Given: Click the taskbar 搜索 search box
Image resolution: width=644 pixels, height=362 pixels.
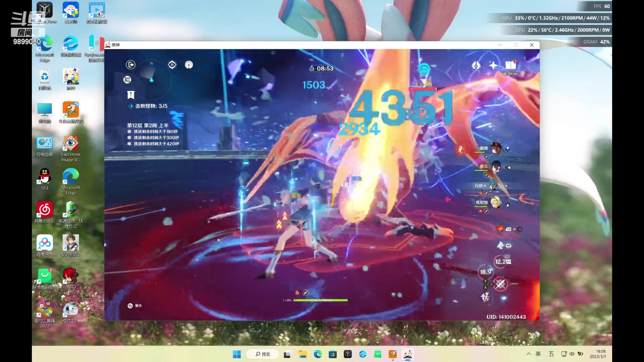Looking at the screenshot, I should [263, 354].
